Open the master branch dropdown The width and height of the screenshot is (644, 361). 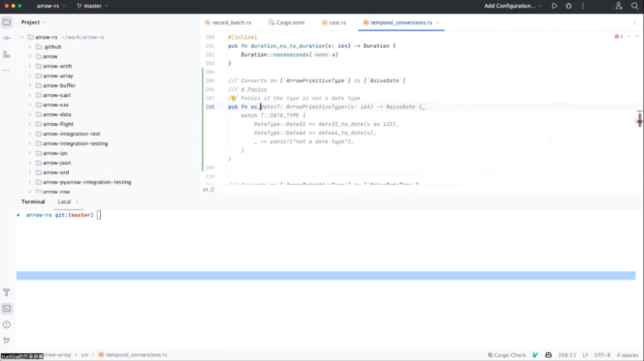pos(92,6)
